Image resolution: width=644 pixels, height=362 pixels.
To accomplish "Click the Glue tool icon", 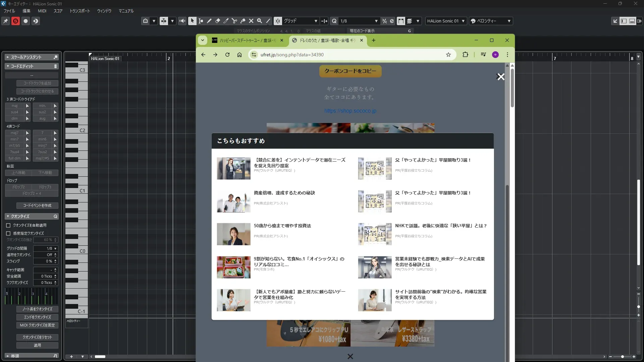I will coord(243,21).
